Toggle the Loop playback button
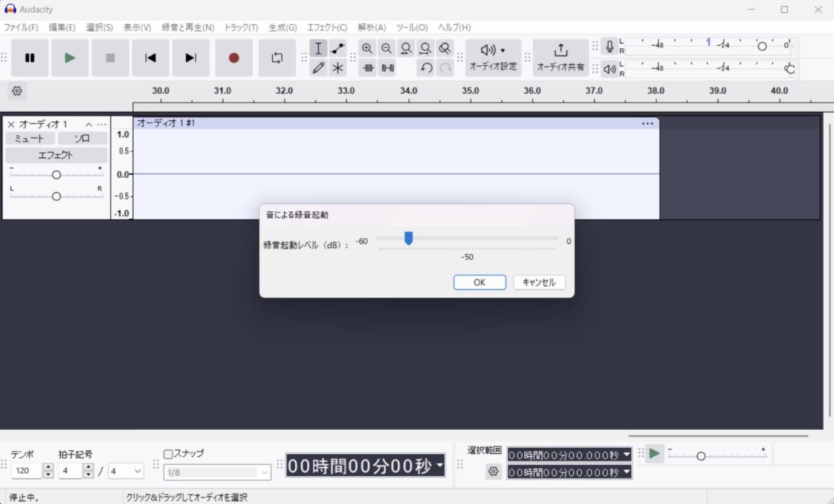This screenshot has height=504, width=834. 277,58
